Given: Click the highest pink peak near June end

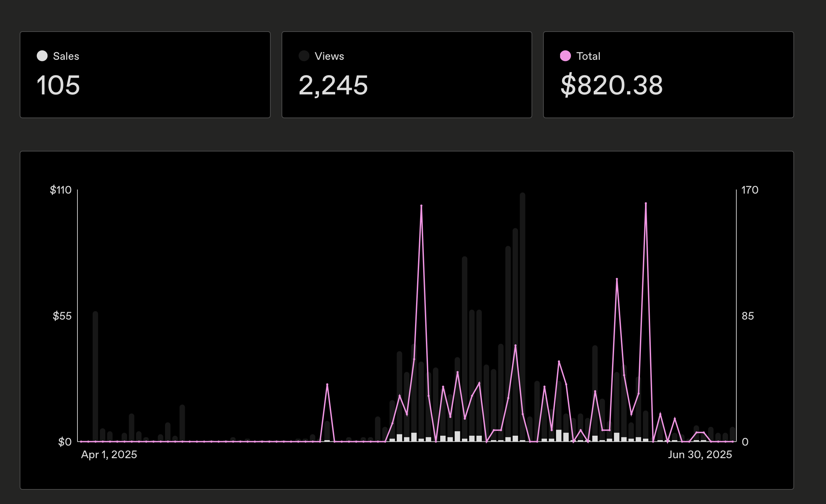Looking at the screenshot, I should 646,203.
